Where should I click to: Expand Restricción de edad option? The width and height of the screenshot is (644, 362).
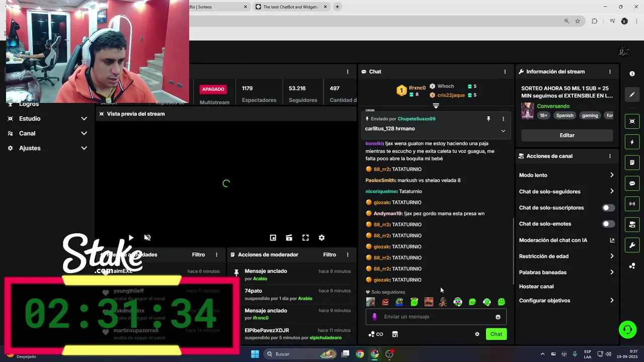pyautogui.click(x=612, y=256)
